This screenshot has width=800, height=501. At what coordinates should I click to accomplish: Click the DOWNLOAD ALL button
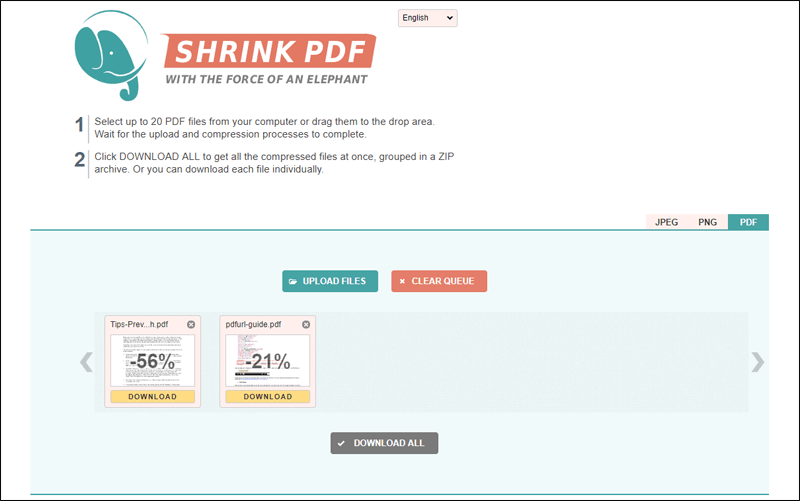pos(384,443)
